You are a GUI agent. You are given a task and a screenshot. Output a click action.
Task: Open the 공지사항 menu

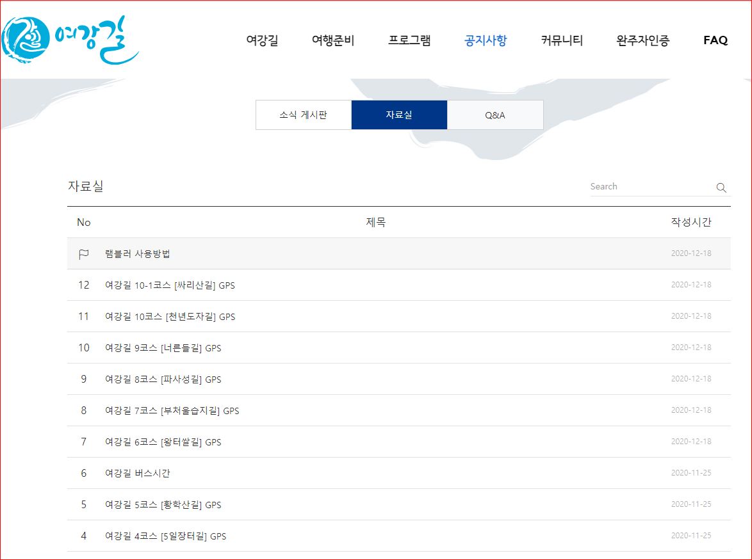point(486,40)
